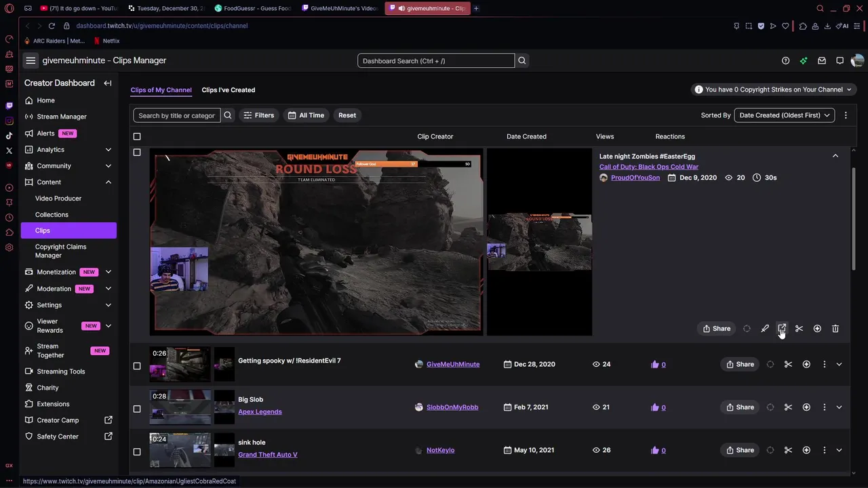This screenshot has width=868, height=488.
Task: Open the green sparkle Creator Tips icon
Action: click(804, 60)
